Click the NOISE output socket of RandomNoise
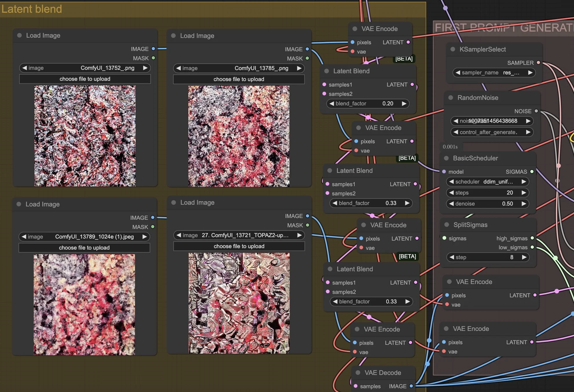This screenshot has height=392, width=574. tap(536, 111)
